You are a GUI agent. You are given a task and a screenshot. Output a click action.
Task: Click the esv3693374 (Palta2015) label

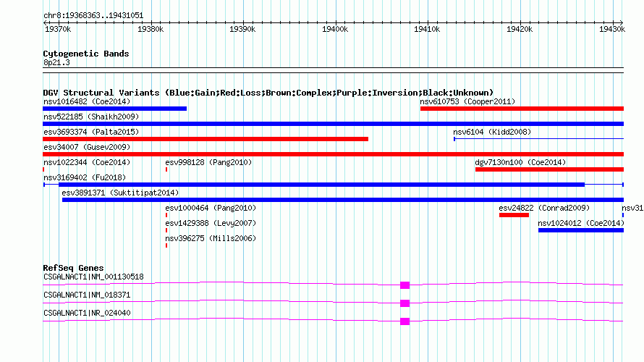tap(91, 132)
